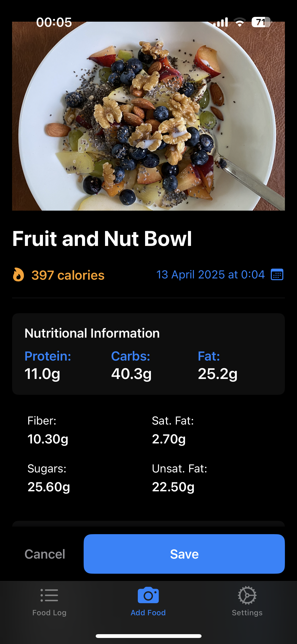Switch to the Food Log tab
Viewport: 297px width, 644px height.
(x=49, y=612)
